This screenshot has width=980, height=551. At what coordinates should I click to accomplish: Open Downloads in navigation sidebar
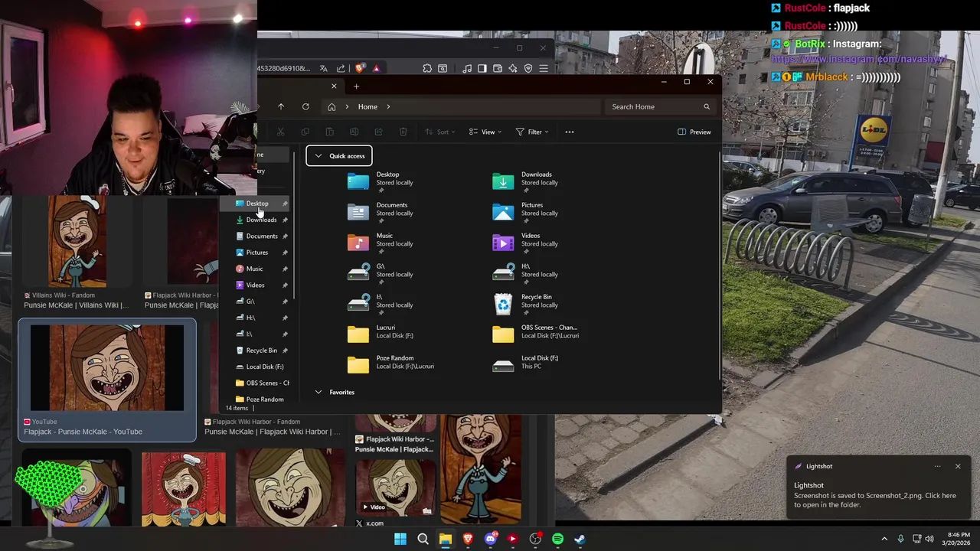click(261, 220)
